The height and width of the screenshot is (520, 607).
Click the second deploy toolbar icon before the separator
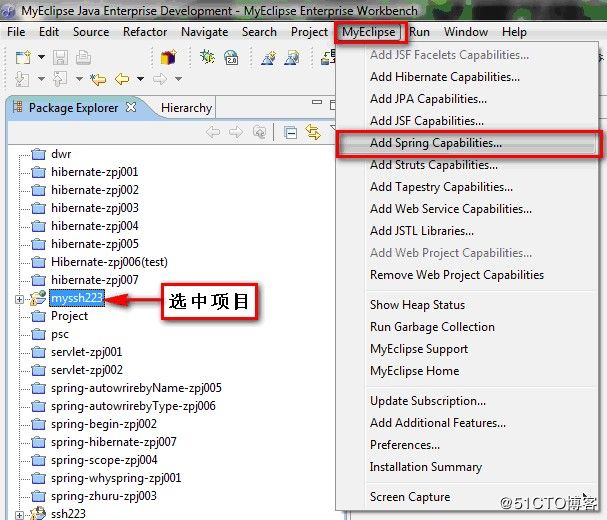click(291, 58)
